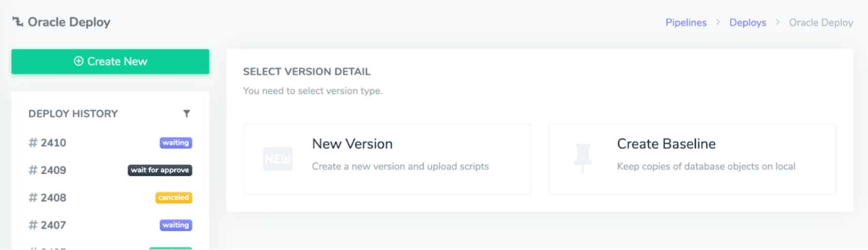Click the hash icon beside 2408
868x250 pixels.
[33, 198]
